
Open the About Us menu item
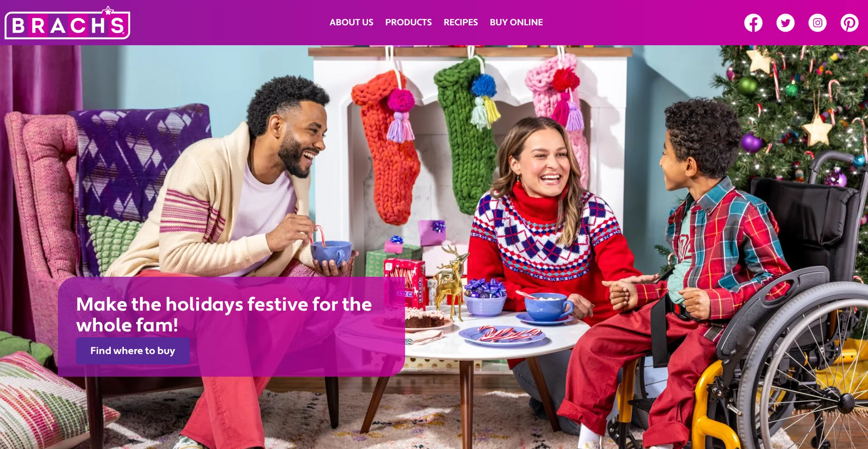click(x=351, y=22)
